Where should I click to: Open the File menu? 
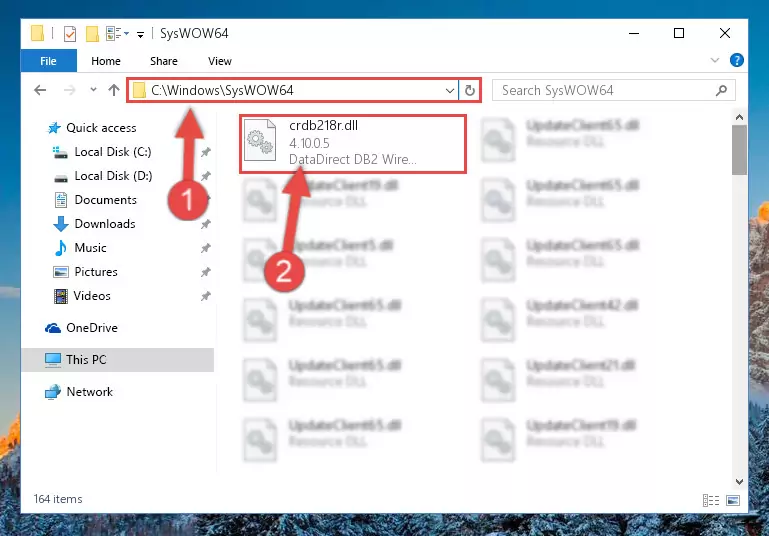[49, 61]
